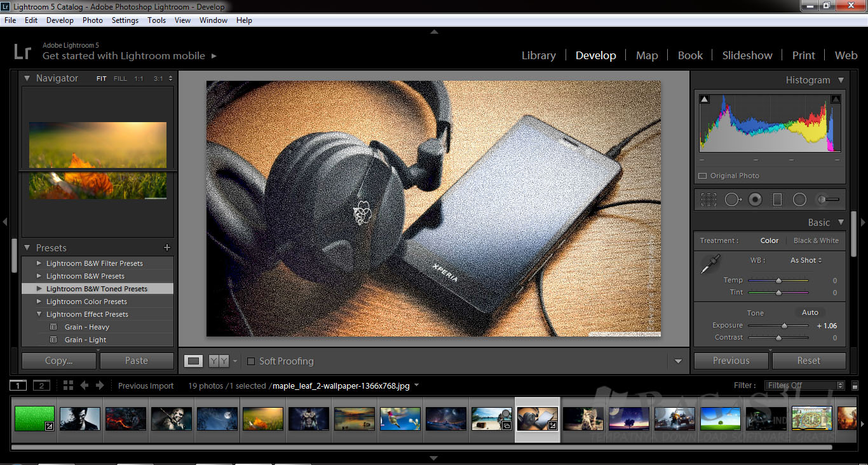This screenshot has width=868, height=465.
Task: Expand Lightroom B&W Filter Presets folder
Action: [x=39, y=263]
